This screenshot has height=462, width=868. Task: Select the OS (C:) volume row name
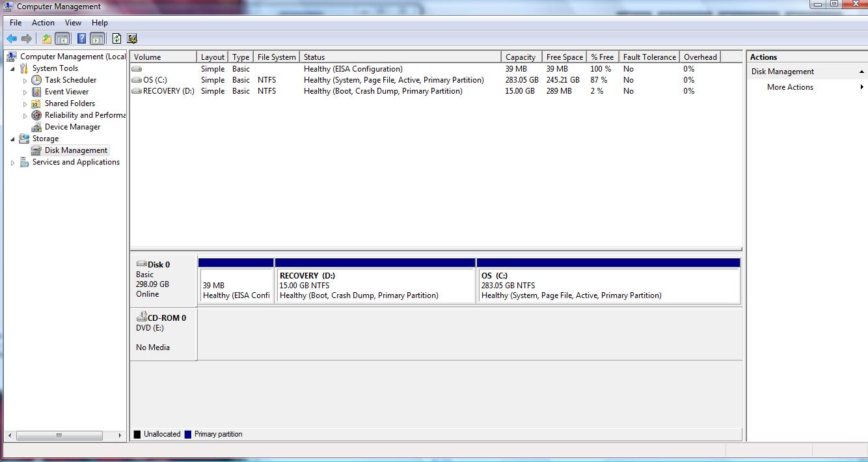(x=155, y=80)
